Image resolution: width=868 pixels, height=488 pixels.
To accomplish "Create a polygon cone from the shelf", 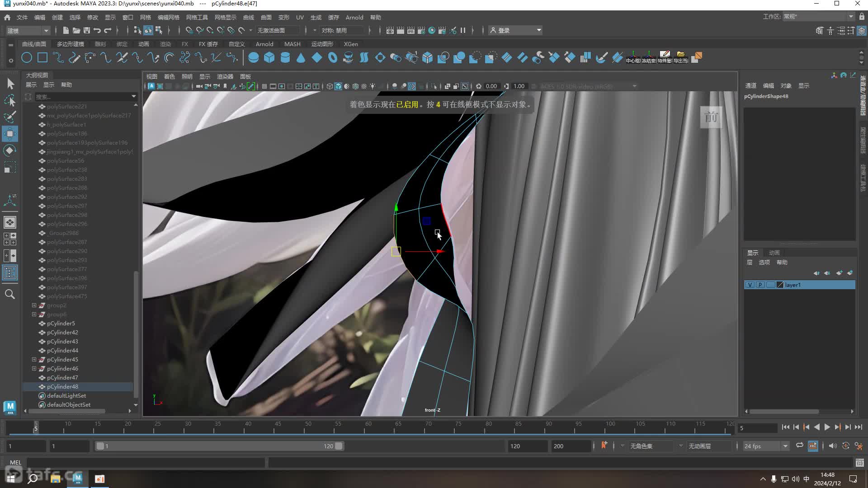I will [301, 57].
